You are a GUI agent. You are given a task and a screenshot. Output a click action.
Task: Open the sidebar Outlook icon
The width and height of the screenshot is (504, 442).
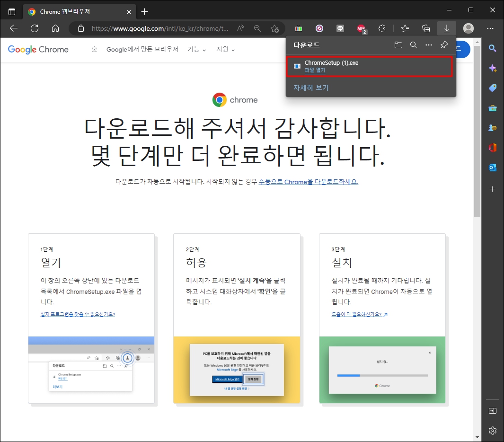[493, 168]
